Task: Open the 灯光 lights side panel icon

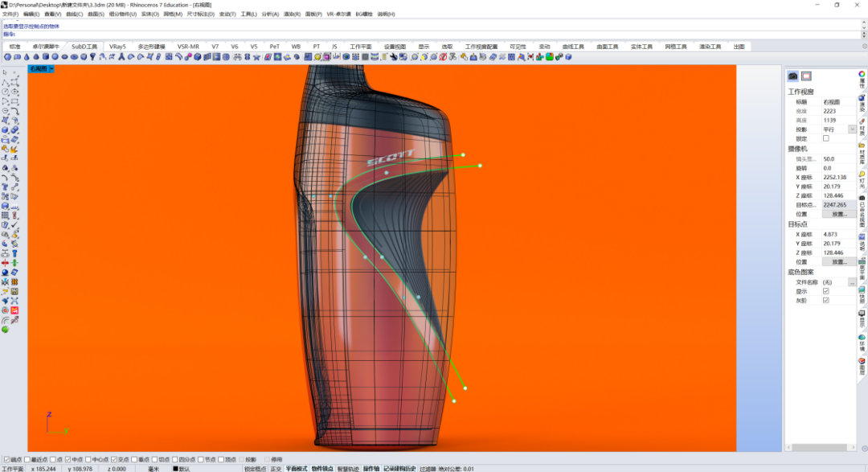Action: click(x=862, y=179)
